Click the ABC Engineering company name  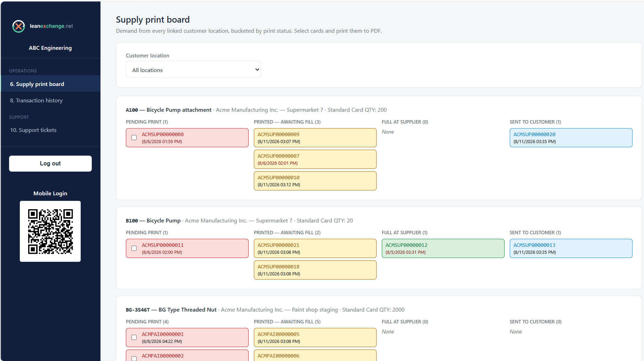(50, 48)
